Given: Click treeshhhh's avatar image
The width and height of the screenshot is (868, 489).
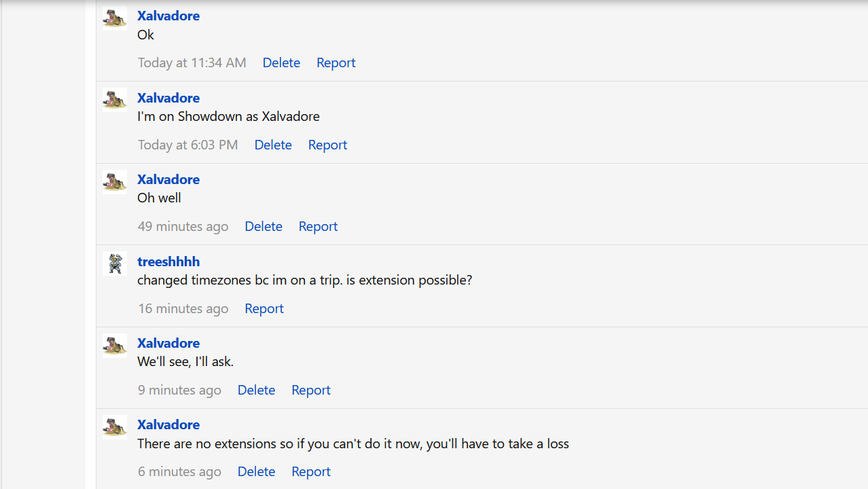Looking at the screenshot, I should tap(114, 264).
